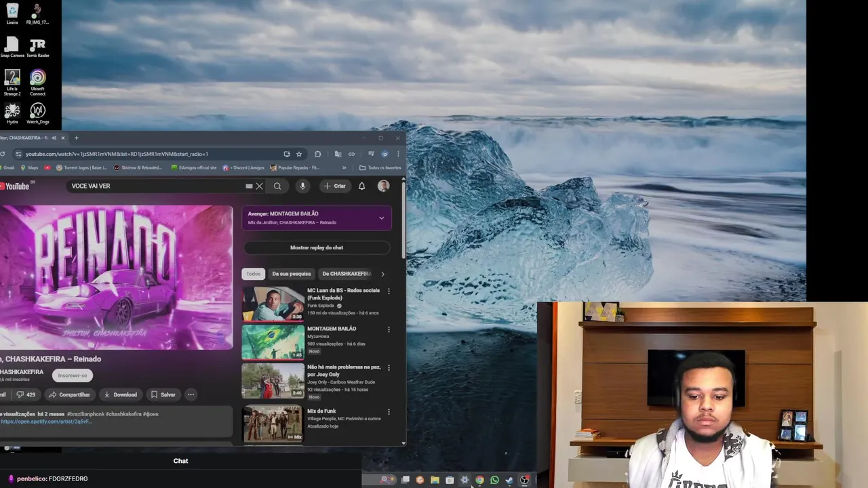Open Joey Only video thumbnail
Image resolution: width=868 pixels, height=488 pixels.
click(273, 381)
